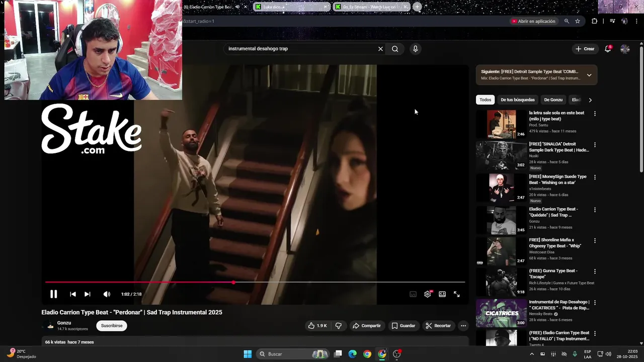Screen dimensions: 644x362
Task: Save video with the Guardar button
Action: tap(404, 326)
